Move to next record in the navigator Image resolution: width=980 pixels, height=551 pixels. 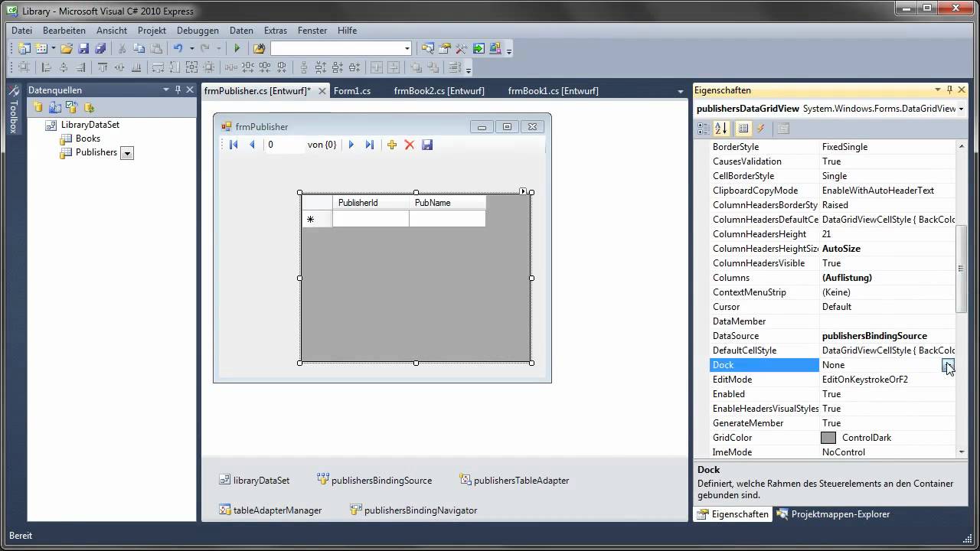(351, 145)
